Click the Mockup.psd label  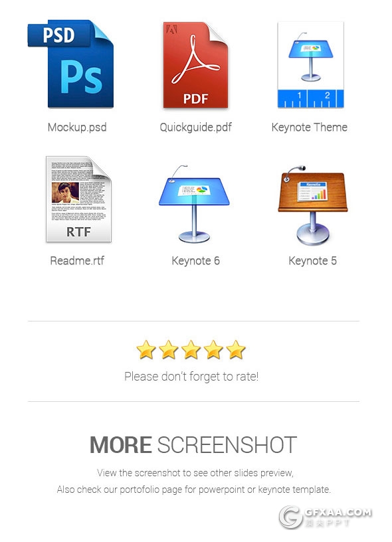pyautogui.click(x=77, y=128)
